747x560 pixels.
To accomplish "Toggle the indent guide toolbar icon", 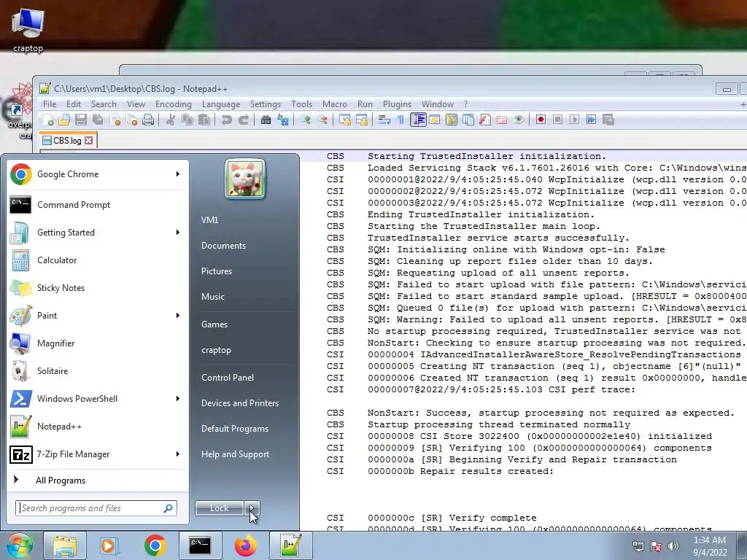I will pyautogui.click(x=418, y=120).
